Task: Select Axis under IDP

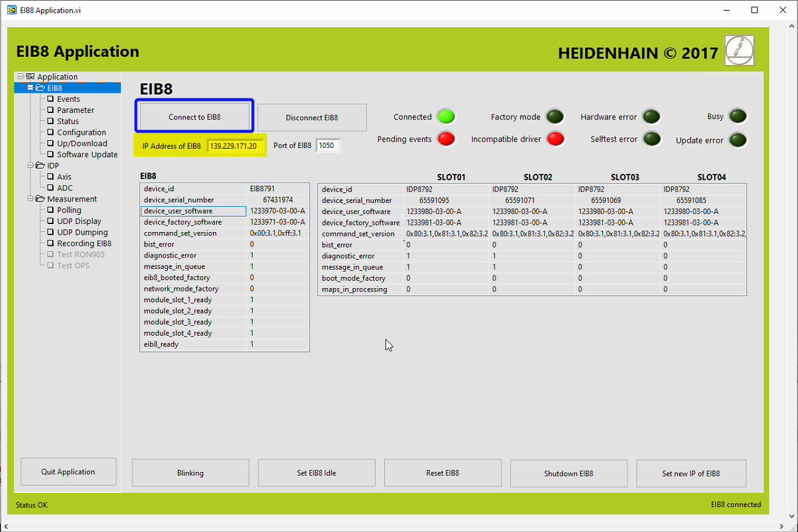Action: (64, 176)
